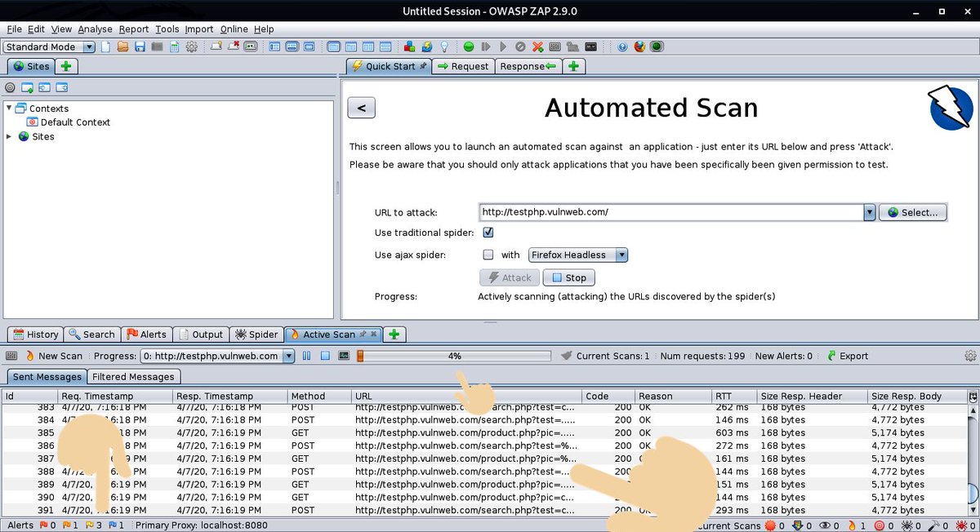Click the back '<' button
The width and height of the screenshot is (980, 532).
click(x=361, y=107)
